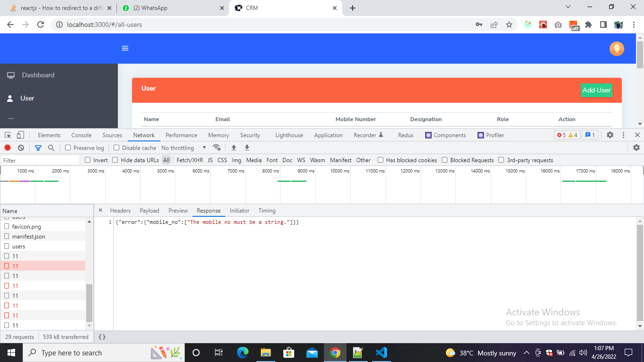Click the Add User button
Screen dimensions: 644x362
tap(596, 90)
